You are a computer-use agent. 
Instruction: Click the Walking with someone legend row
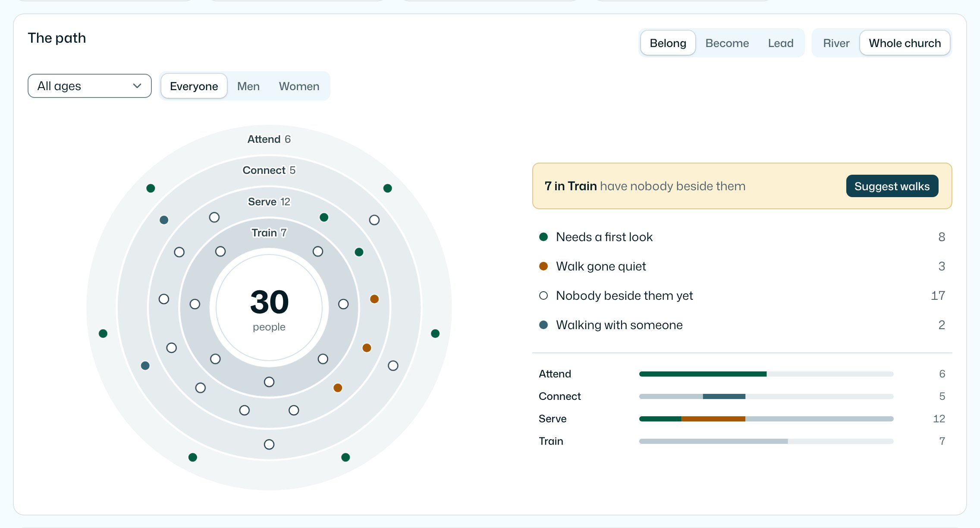pos(742,325)
